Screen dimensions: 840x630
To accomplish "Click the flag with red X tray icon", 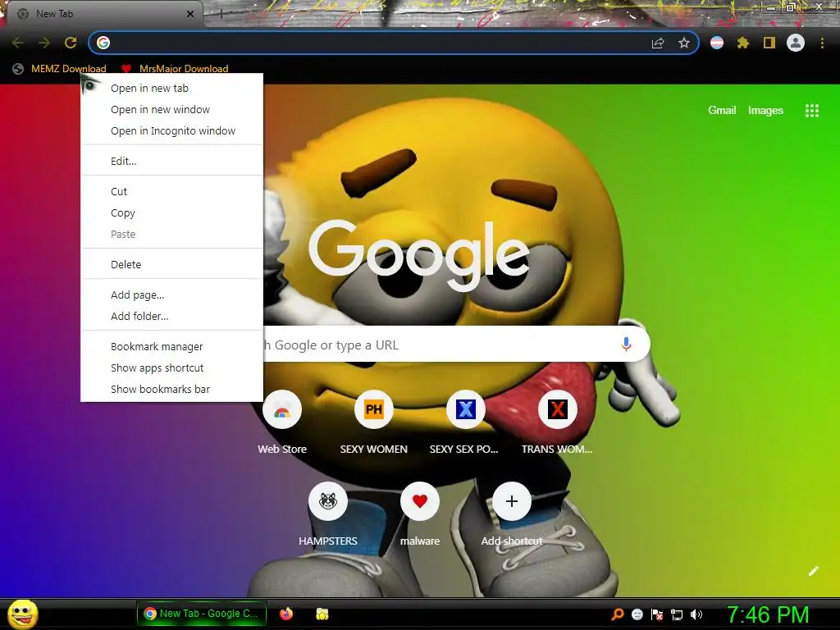I will (x=657, y=614).
